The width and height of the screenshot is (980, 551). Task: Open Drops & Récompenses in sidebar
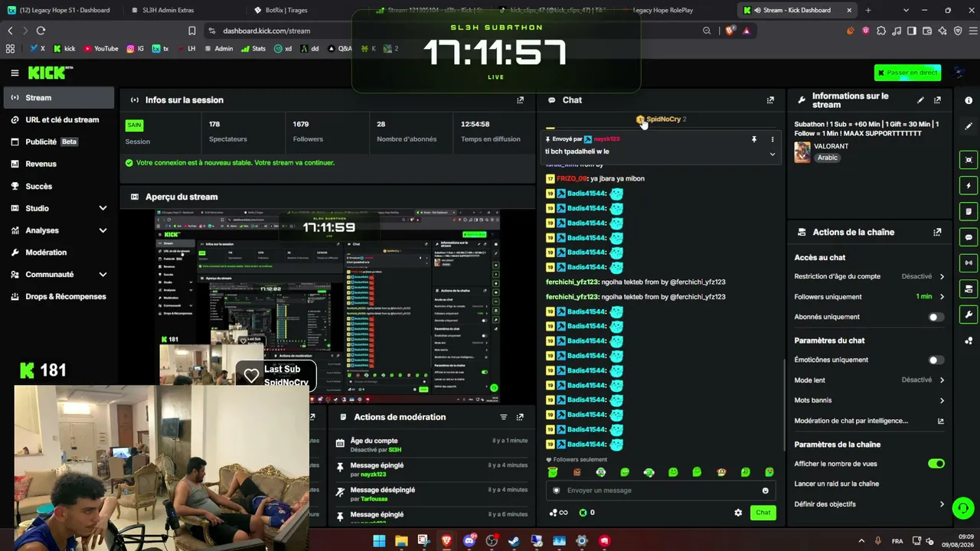[x=59, y=297]
